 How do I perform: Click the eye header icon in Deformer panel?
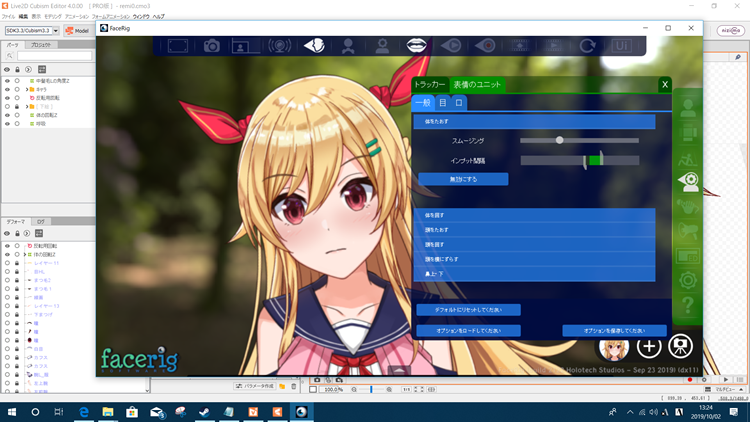pyautogui.click(x=7, y=233)
